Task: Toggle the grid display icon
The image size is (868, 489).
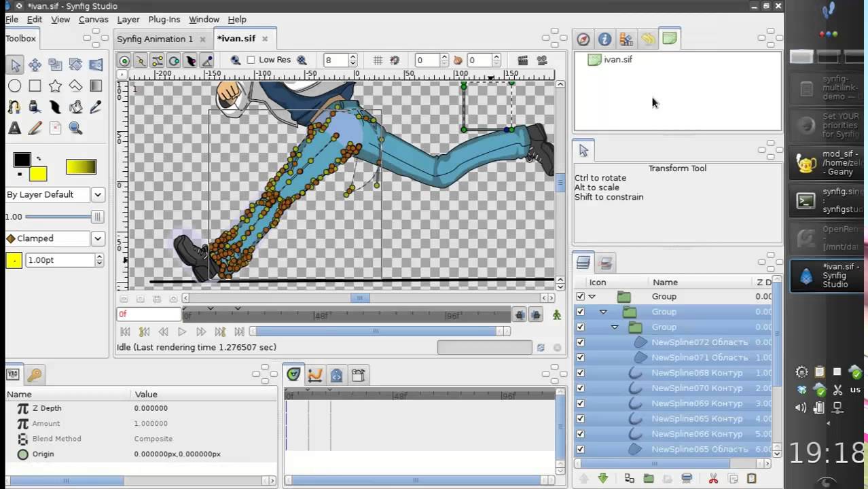Action: pyautogui.click(x=378, y=60)
